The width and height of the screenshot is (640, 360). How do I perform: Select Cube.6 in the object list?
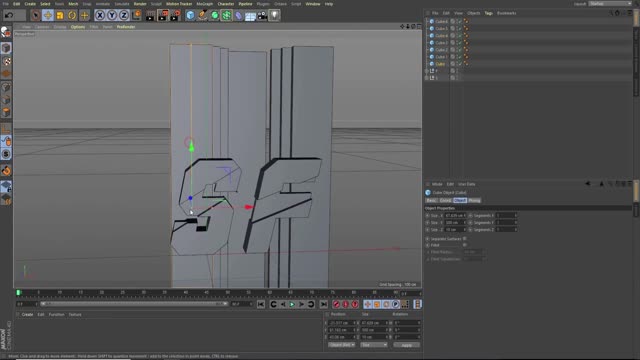(x=441, y=22)
